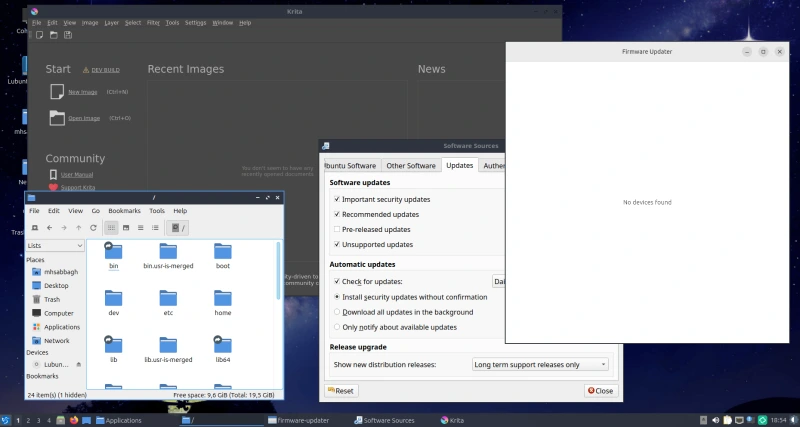Select Network in the Places sidebar
This screenshot has width=800, height=427.
pos(56,341)
